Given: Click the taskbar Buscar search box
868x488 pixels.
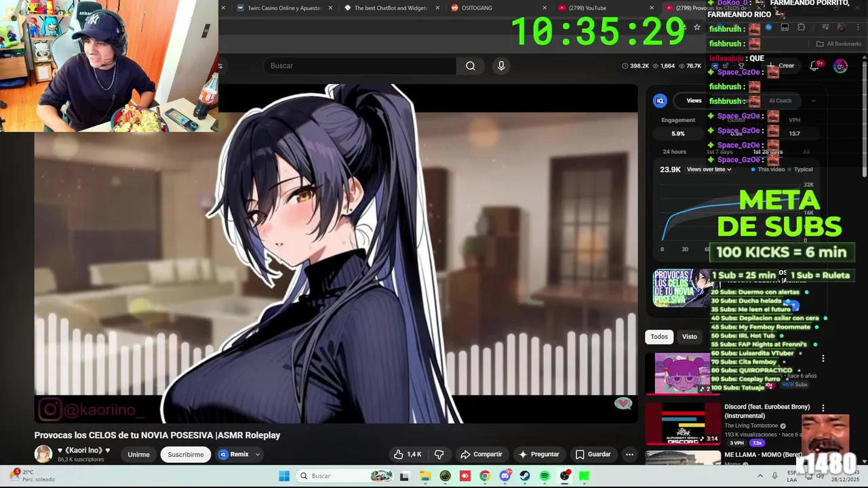Looking at the screenshot, I should (346, 476).
